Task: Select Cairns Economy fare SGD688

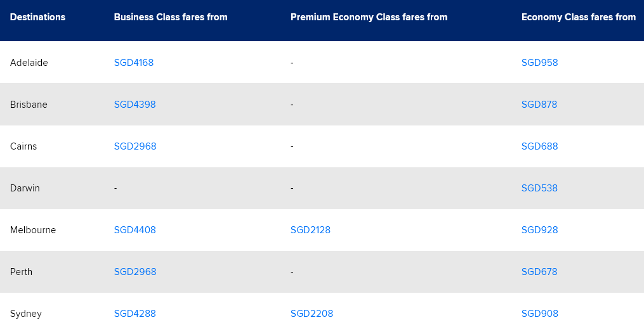Action: tap(539, 146)
